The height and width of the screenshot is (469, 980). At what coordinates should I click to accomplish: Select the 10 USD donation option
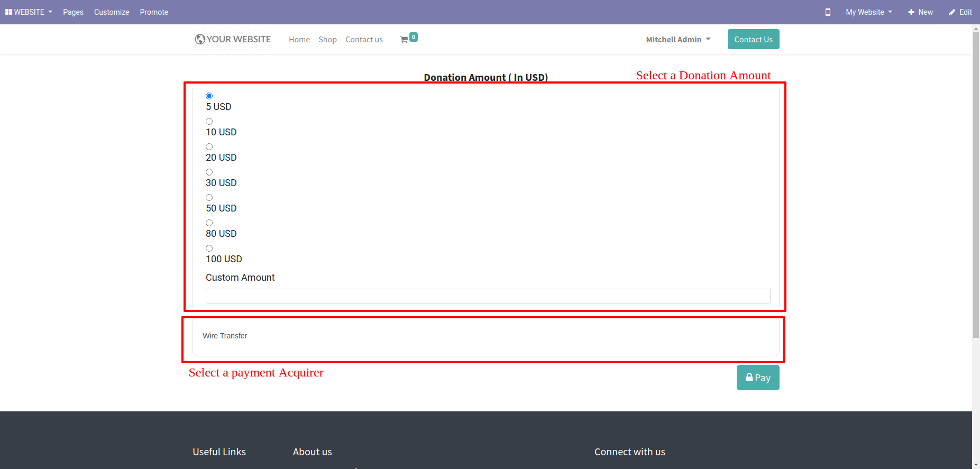[209, 121]
